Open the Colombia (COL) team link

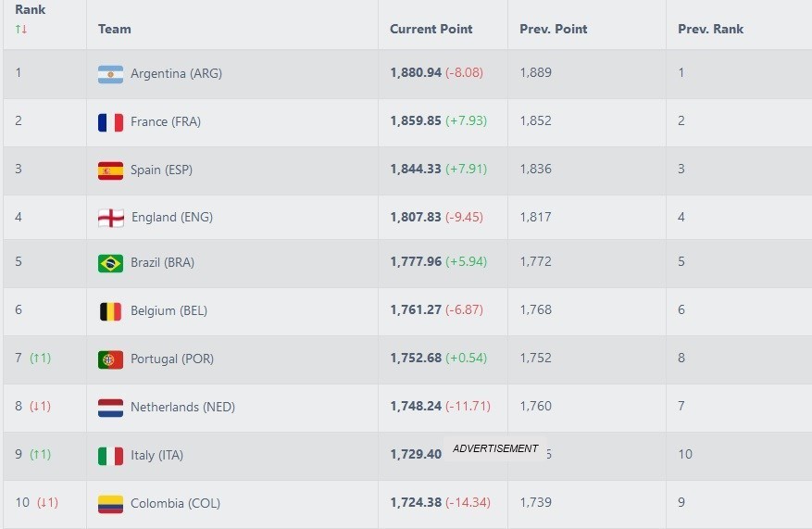tap(175, 504)
